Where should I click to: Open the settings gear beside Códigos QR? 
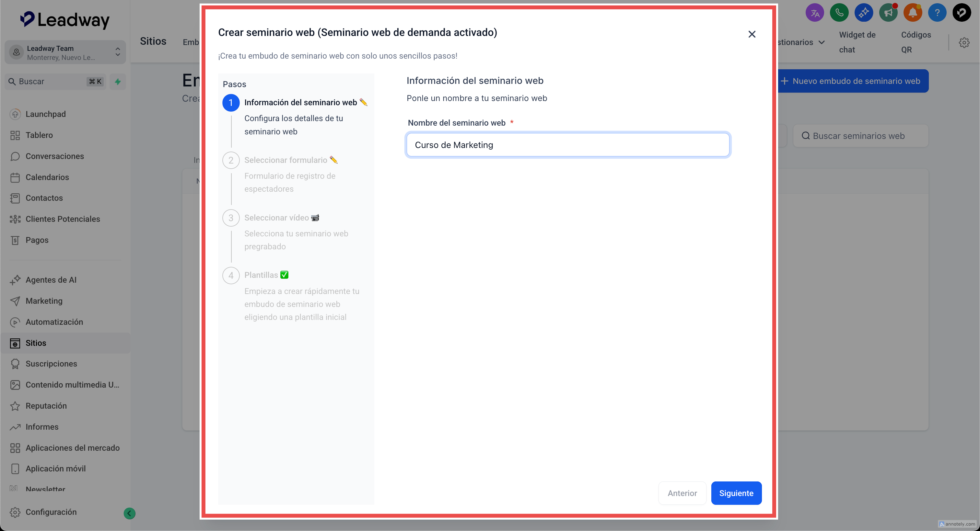[964, 42]
